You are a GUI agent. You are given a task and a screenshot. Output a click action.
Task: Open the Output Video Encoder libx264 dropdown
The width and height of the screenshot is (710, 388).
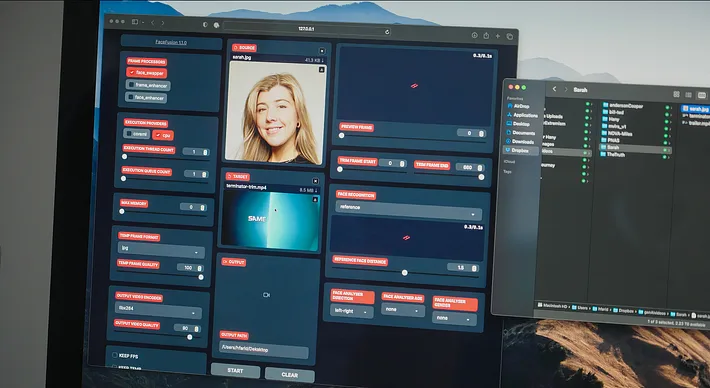click(x=158, y=310)
